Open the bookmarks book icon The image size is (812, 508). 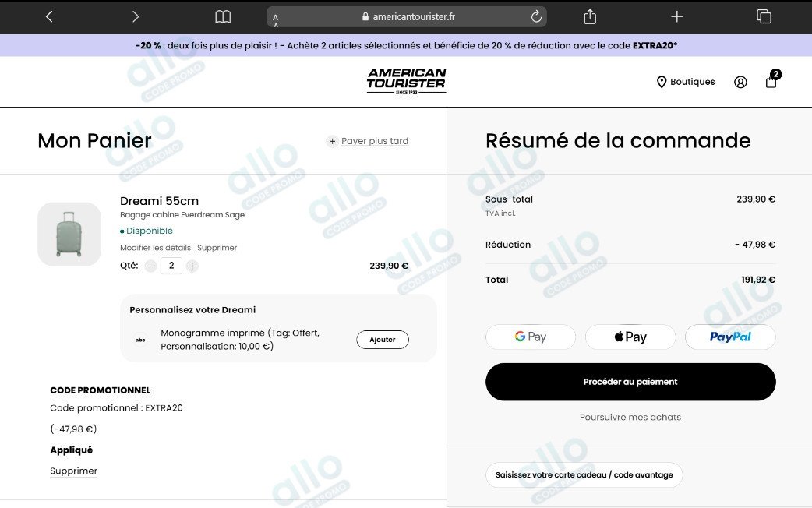[x=223, y=17]
